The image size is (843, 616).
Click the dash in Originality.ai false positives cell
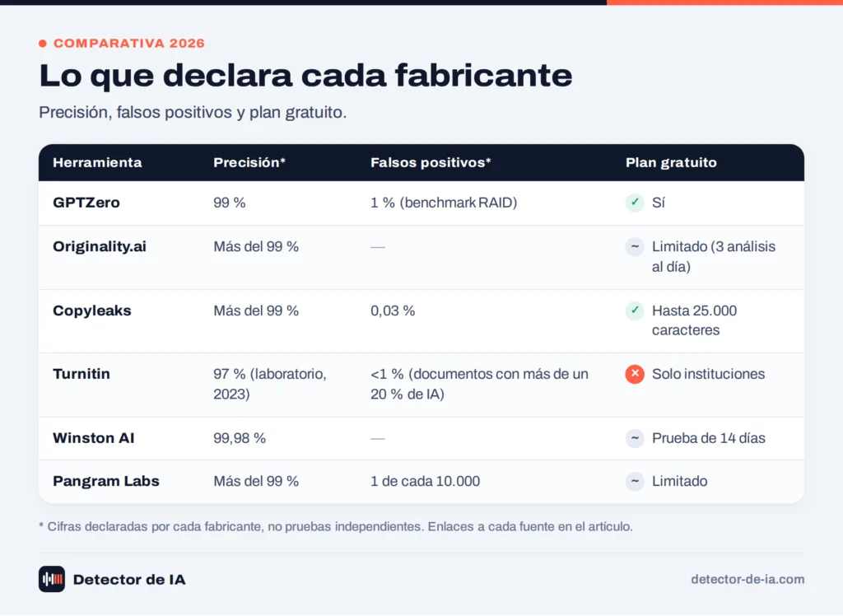[x=377, y=247]
